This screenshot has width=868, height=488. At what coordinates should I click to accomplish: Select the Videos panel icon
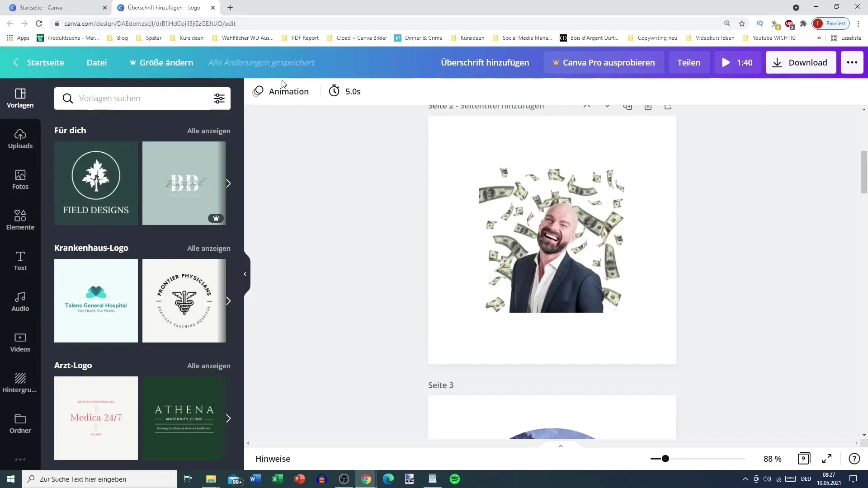pyautogui.click(x=20, y=343)
